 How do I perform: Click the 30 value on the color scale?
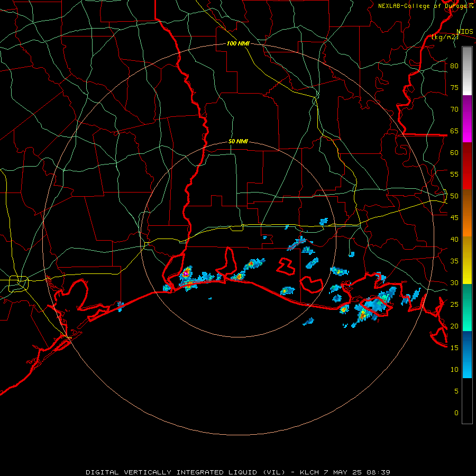(x=454, y=283)
